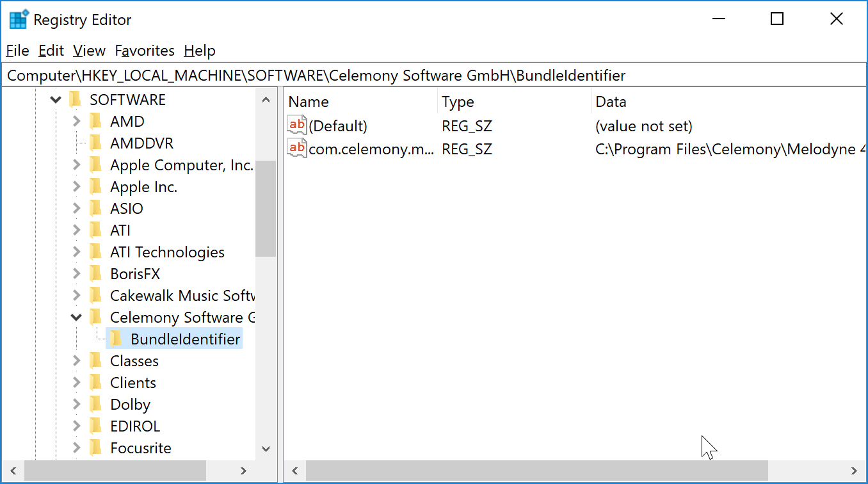
Task: Click the tree pane scroll down arrow
Action: click(266, 449)
